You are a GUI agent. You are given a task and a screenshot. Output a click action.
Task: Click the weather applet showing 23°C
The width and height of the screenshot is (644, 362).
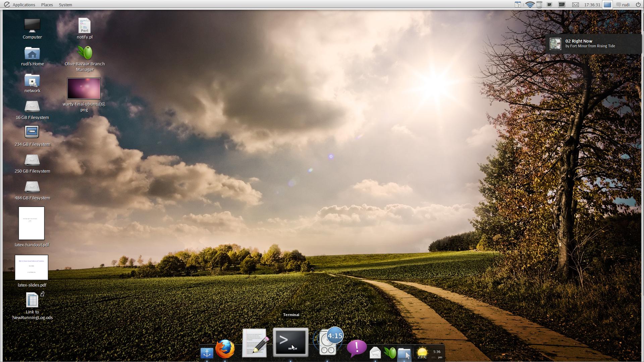tap(422, 353)
